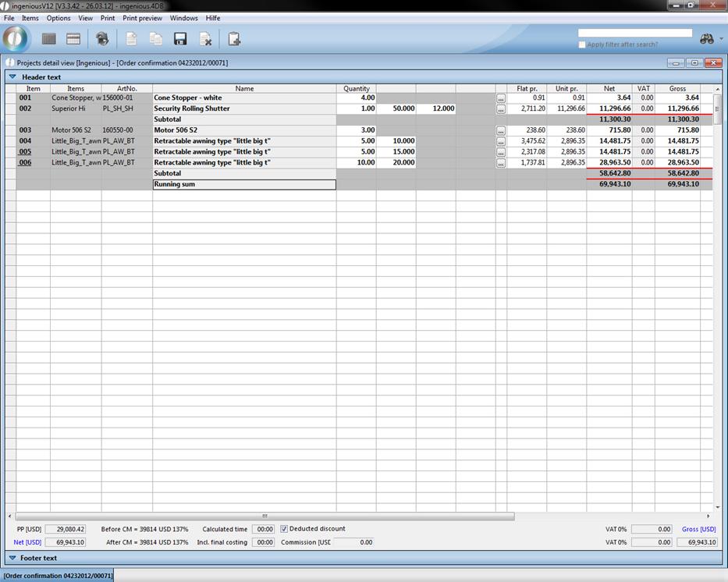Click the delete document icon with X
728x582 pixels.
(x=205, y=39)
